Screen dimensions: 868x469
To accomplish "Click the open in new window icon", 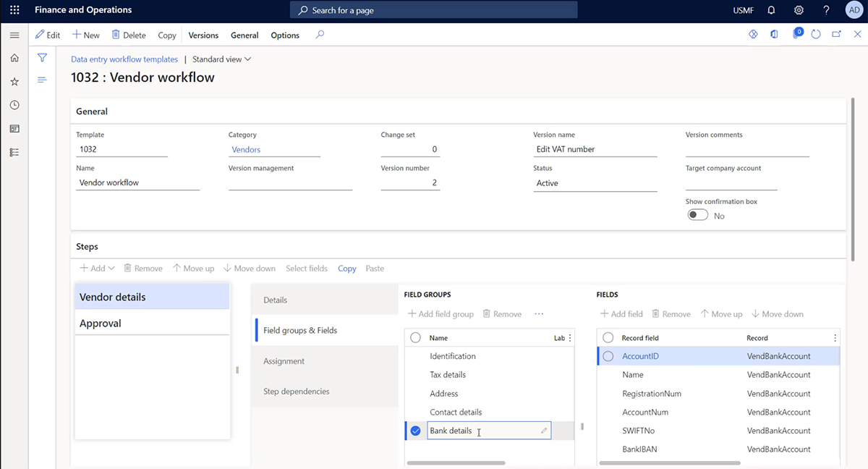I will 837,33.
